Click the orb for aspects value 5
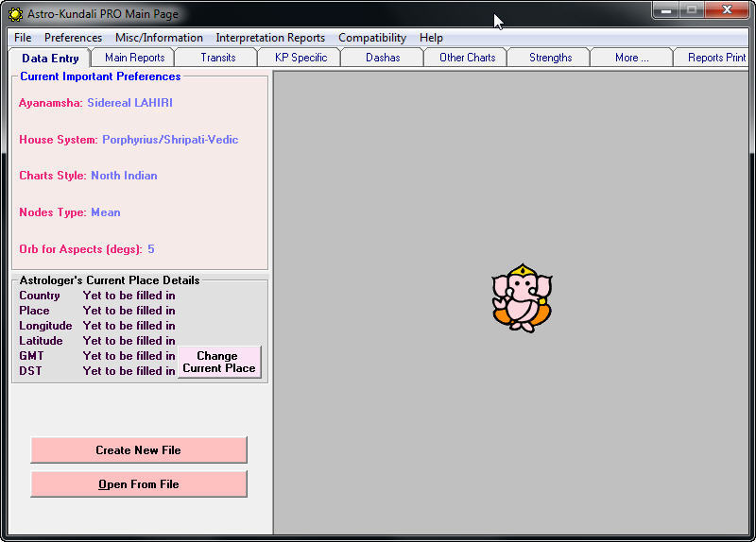The width and height of the screenshot is (756, 542). tap(151, 249)
